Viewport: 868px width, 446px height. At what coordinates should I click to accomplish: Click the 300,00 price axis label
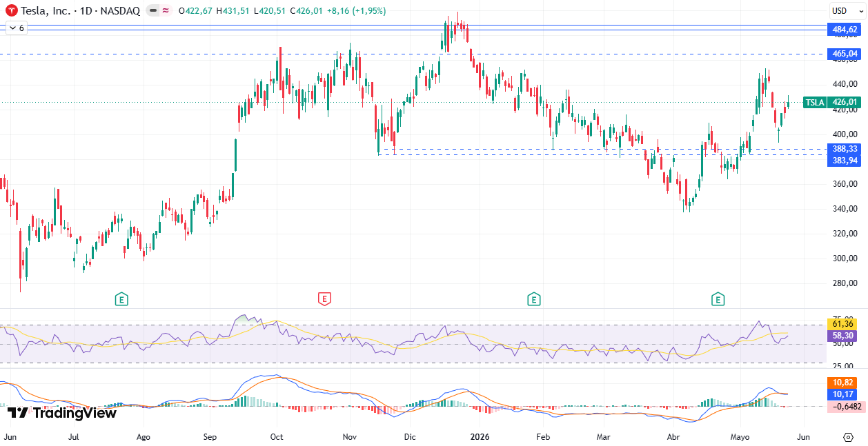pos(845,259)
